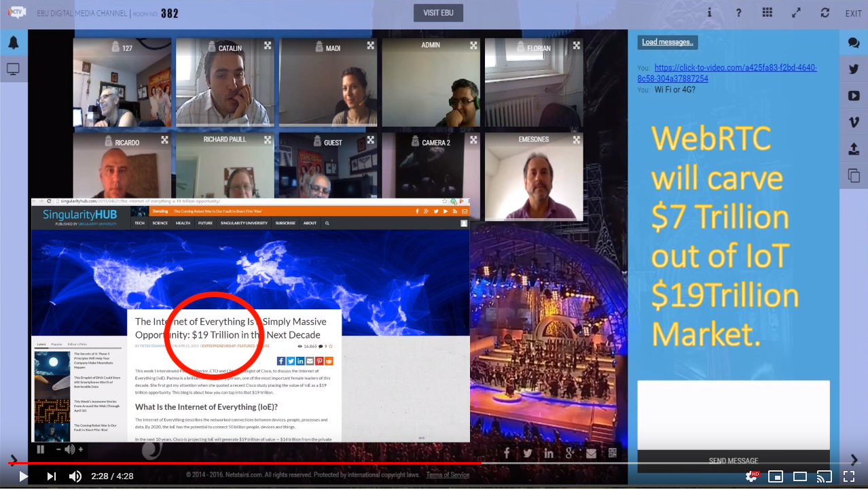Expand MADI's video tile

click(x=371, y=46)
